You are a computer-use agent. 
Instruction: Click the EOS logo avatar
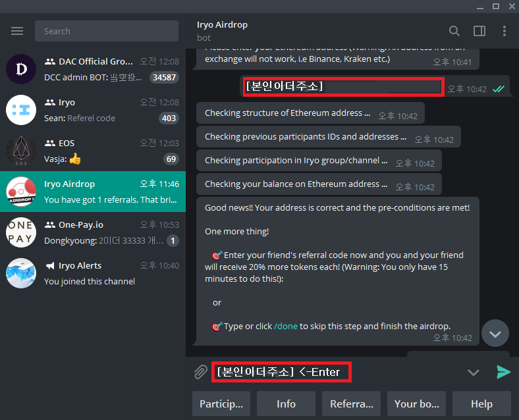pyautogui.click(x=21, y=151)
